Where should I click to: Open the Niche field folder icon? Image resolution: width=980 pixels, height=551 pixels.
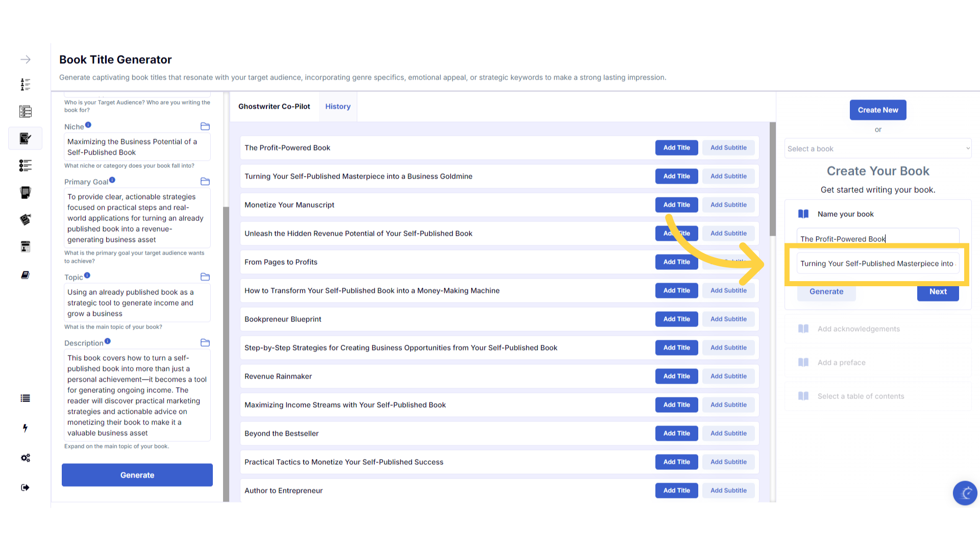click(205, 127)
